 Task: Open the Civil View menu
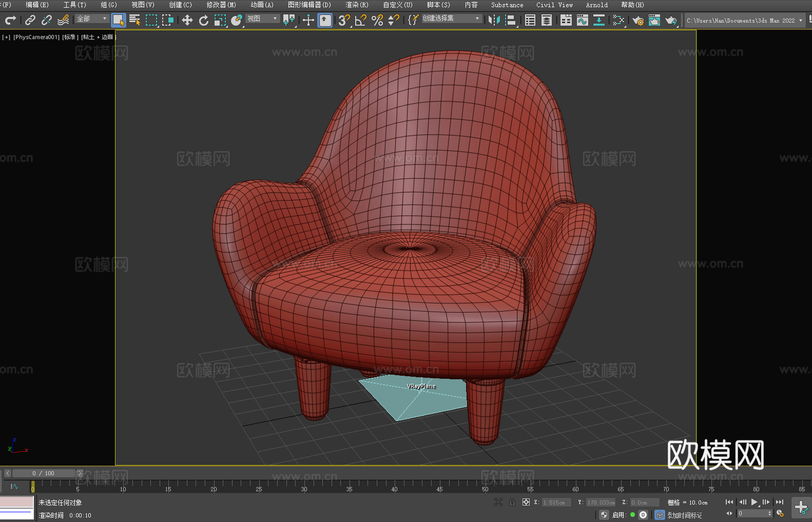[x=554, y=5]
